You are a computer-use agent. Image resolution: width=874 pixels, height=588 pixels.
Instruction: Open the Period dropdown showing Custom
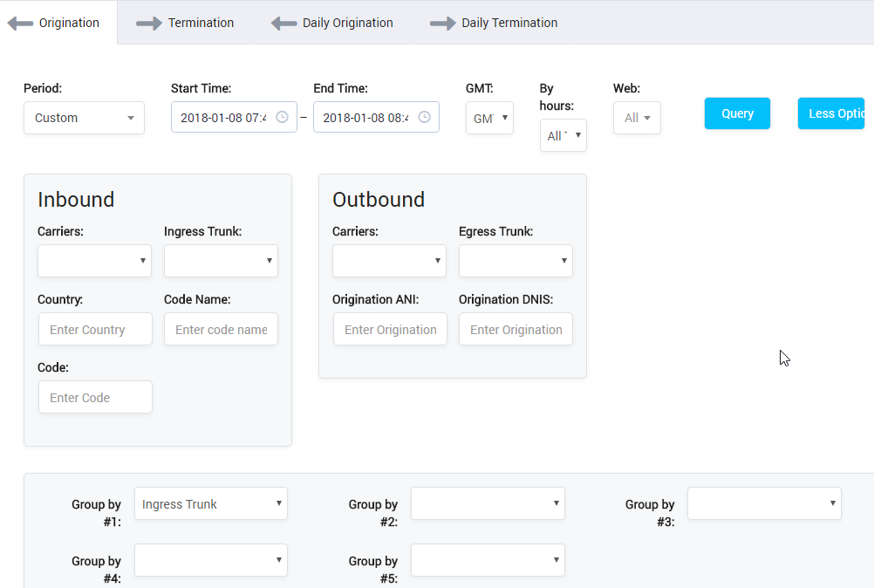[x=84, y=117]
